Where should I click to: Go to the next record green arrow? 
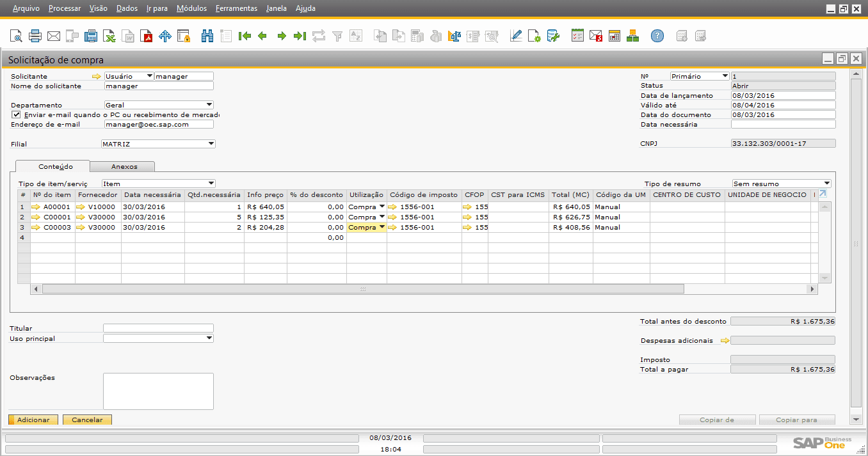tap(281, 36)
